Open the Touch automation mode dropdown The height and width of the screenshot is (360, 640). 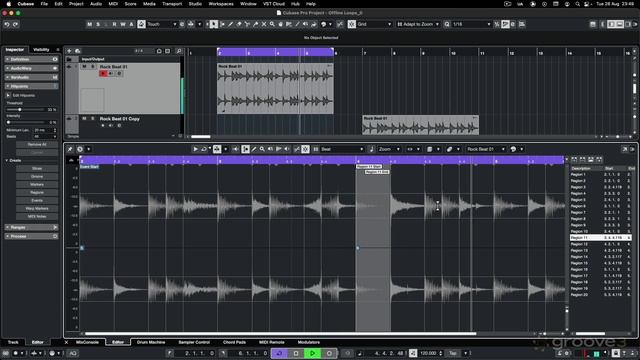[x=162, y=24]
